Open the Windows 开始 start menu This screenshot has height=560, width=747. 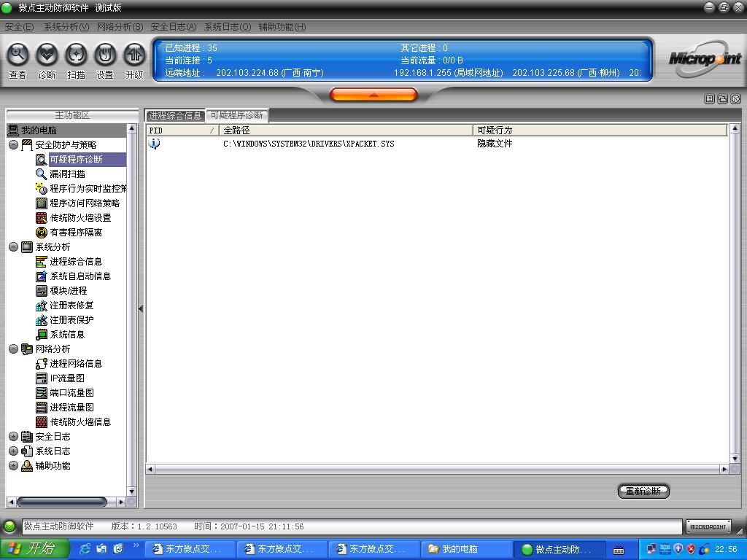pos(34,548)
